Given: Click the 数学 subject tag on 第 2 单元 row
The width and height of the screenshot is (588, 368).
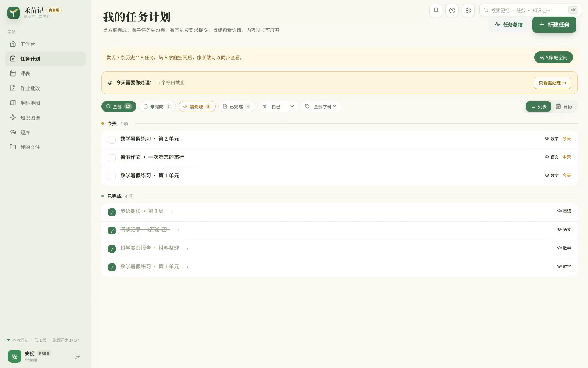Looking at the screenshot, I should [x=551, y=139].
